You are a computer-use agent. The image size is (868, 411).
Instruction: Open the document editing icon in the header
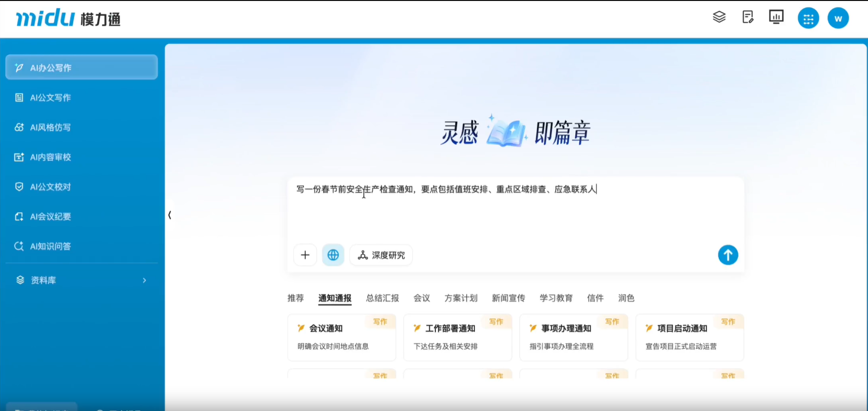click(x=748, y=17)
